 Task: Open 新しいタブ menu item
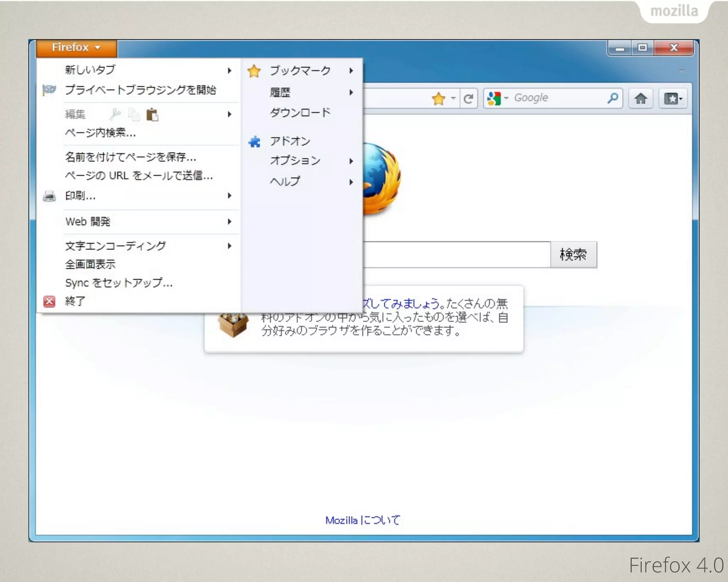pyautogui.click(x=90, y=70)
